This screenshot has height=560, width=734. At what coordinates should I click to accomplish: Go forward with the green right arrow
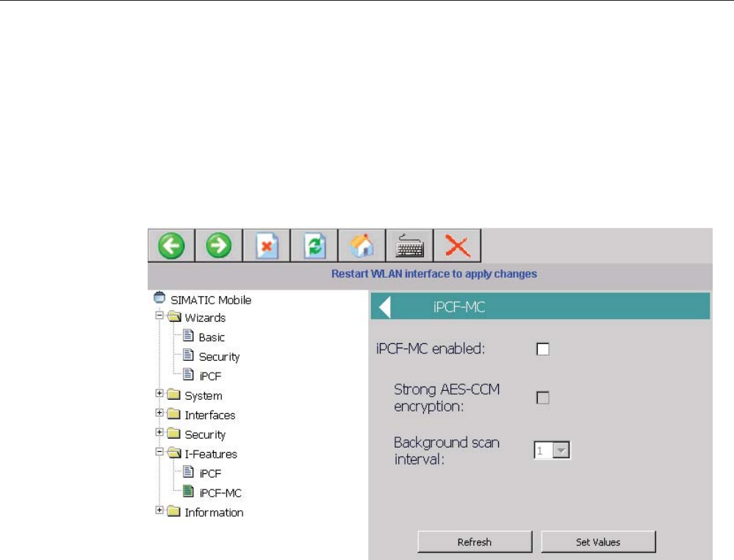point(219,245)
